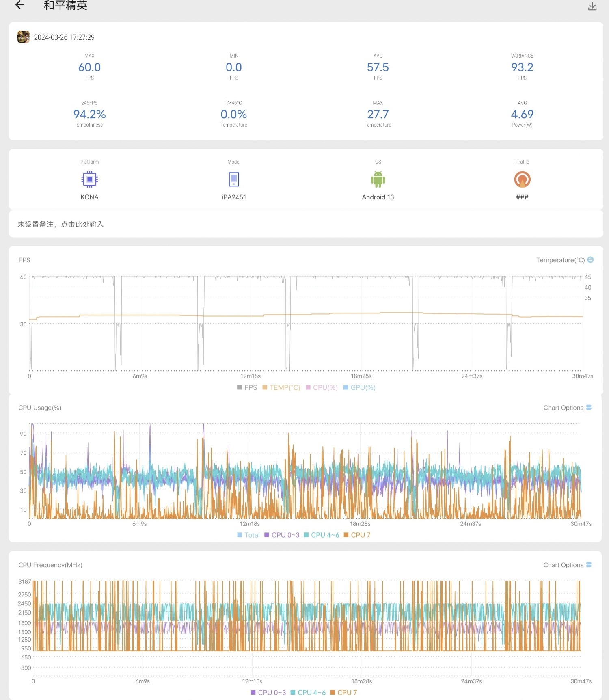
Task: Toggle the Temperature(°C) axis switch icon
Action: (x=590, y=260)
